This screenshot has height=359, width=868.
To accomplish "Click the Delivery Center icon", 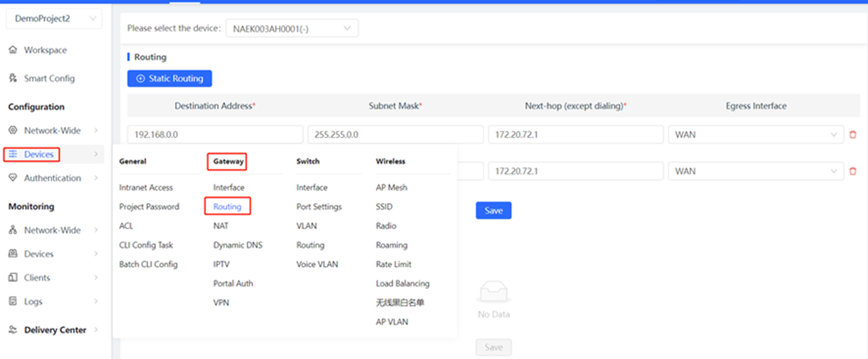I will click(13, 330).
